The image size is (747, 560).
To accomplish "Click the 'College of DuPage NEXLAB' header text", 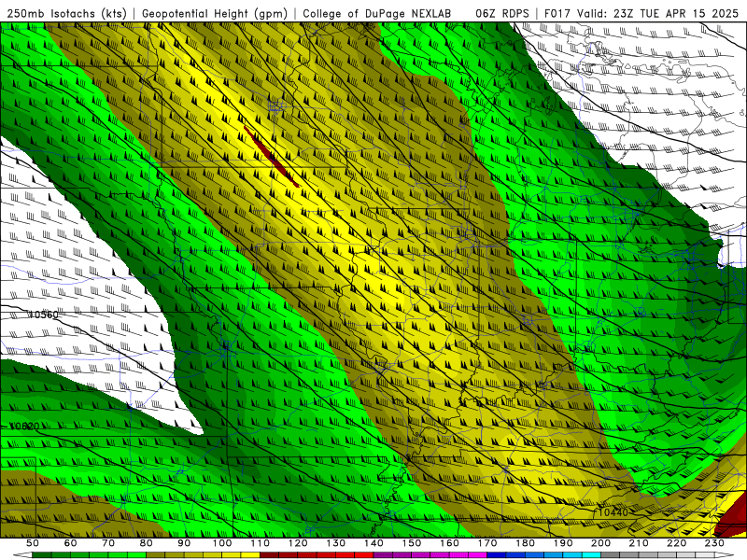I will 376,14.
